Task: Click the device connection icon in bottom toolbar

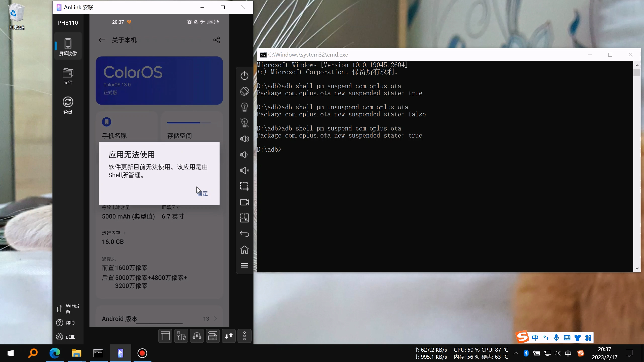Action: point(181,336)
